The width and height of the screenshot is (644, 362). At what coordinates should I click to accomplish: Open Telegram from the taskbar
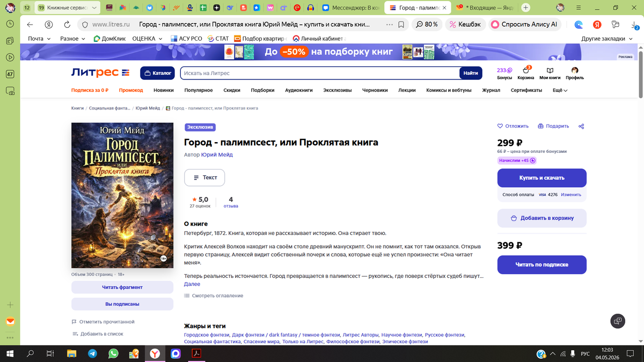pos(92,353)
